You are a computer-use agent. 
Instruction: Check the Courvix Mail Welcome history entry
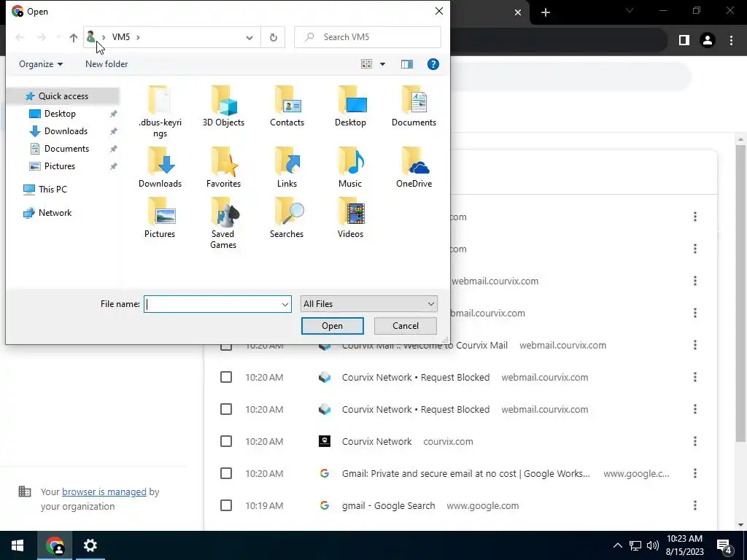pos(226,346)
